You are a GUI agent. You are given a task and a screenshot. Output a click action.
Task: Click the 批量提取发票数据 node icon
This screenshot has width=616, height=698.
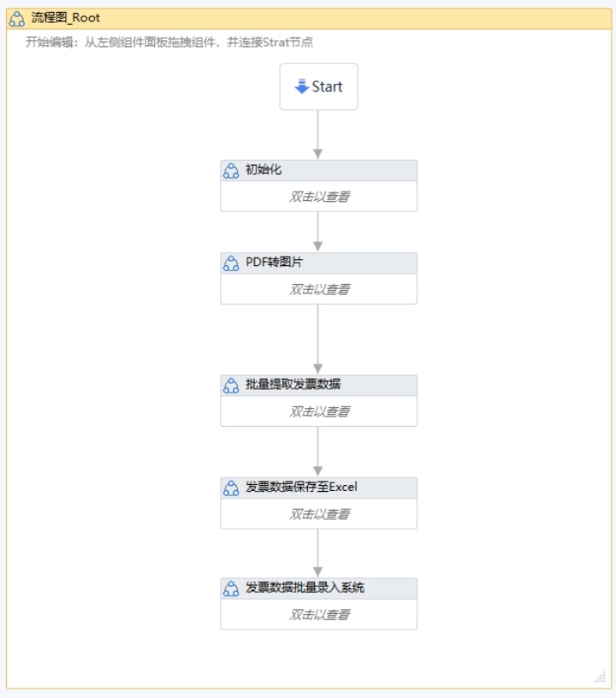(231, 386)
